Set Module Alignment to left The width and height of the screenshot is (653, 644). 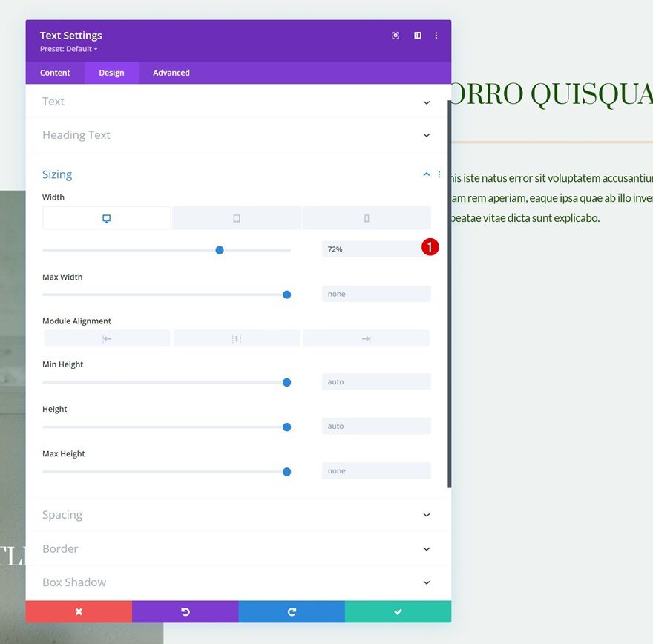(x=106, y=338)
